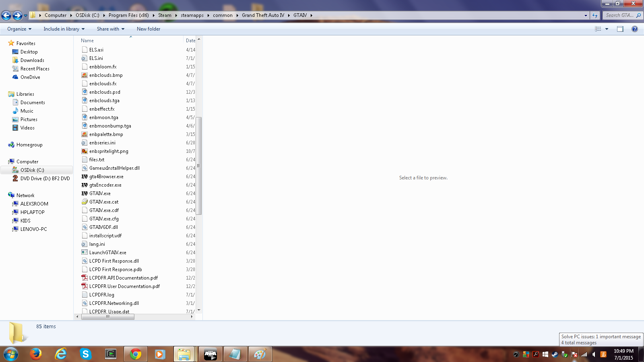644x362 pixels.
Task: Click the Help question mark icon
Action: click(635, 29)
